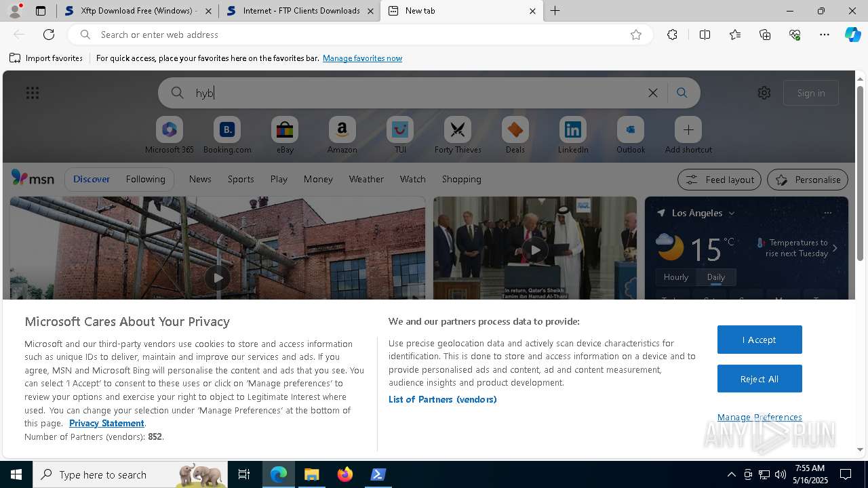Open a new browser tab

tap(555, 11)
